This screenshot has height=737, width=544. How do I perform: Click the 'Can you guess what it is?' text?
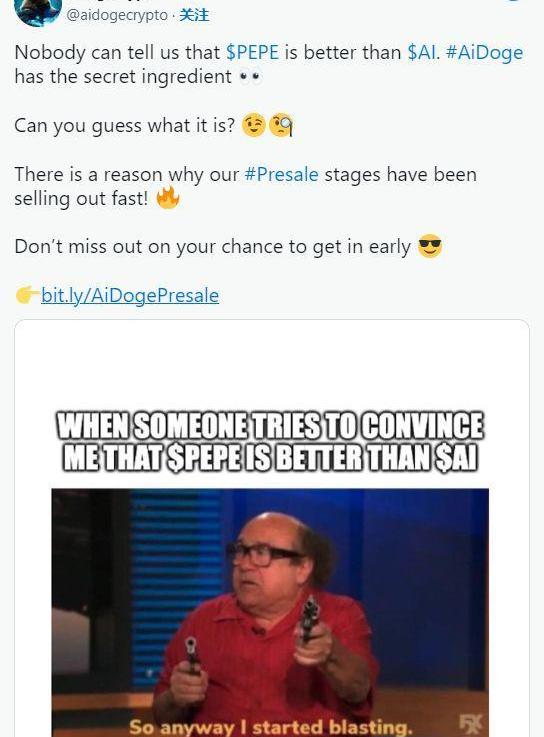125,125
